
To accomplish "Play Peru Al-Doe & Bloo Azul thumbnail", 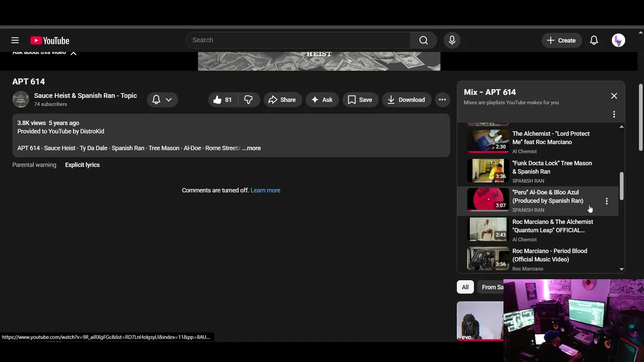I will [x=488, y=200].
